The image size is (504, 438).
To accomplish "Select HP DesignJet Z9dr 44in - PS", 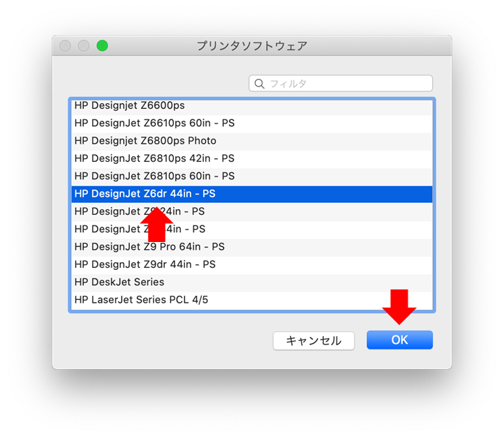I will point(252,264).
